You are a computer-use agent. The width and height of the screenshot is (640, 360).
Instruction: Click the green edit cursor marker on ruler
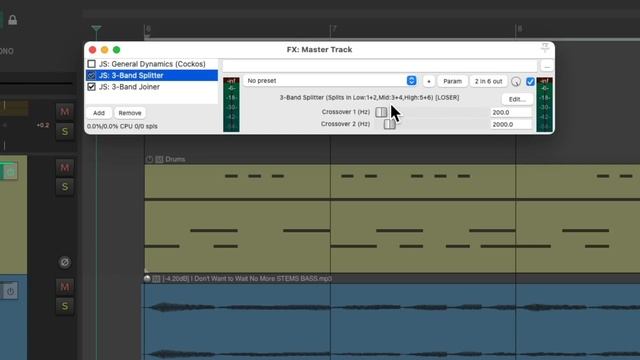(x=96, y=29)
